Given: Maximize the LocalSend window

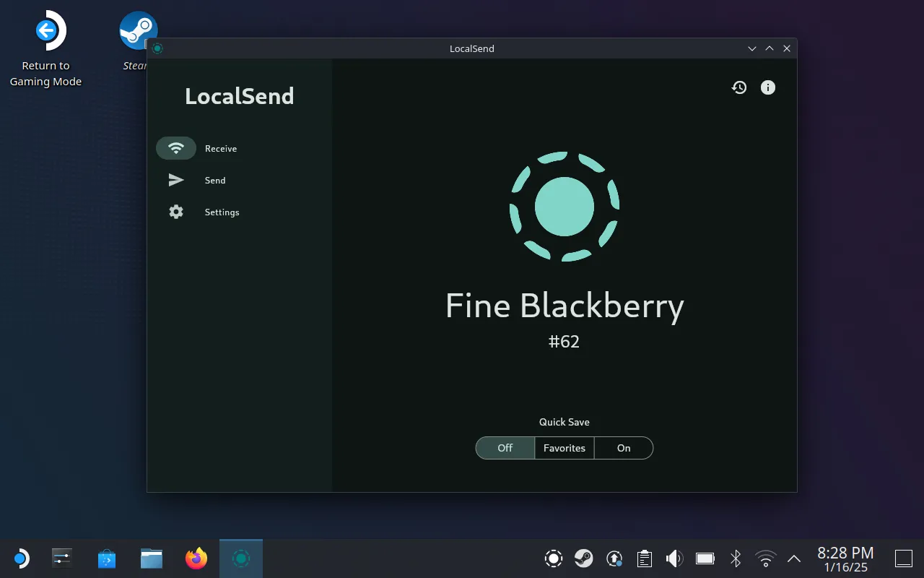Looking at the screenshot, I should [x=770, y=48].
